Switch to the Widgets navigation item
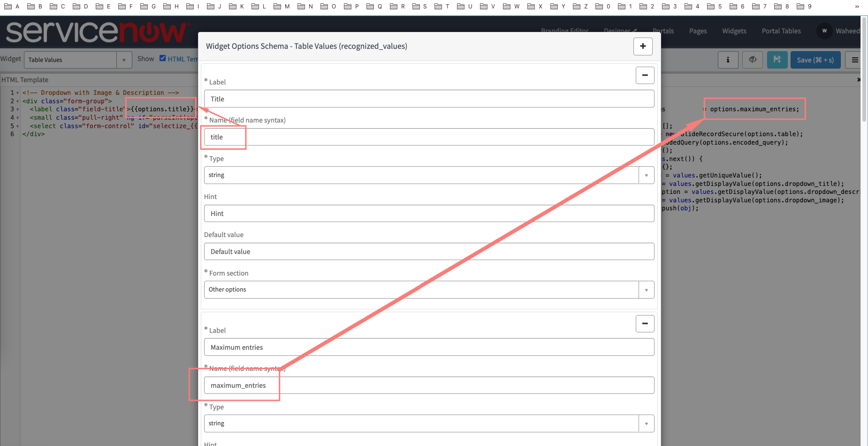The width and height of the screenshot is (868, 446). tap(734, 31)
